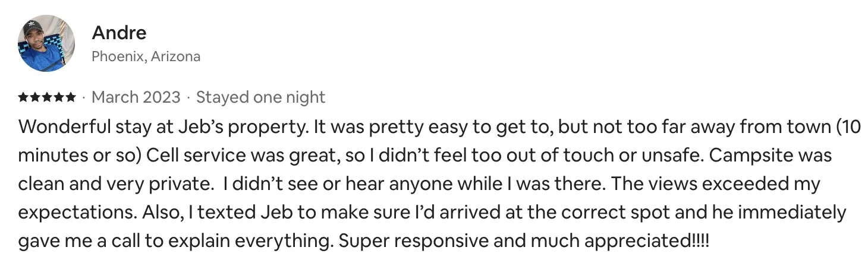Click the Phoenix, Arizona location text

point(146,56)
